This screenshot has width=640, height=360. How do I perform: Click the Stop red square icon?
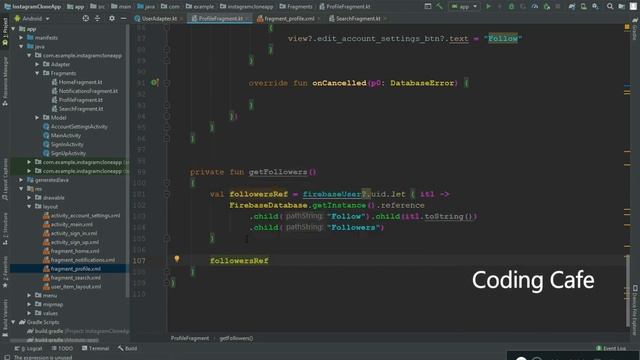click(558, 7)
